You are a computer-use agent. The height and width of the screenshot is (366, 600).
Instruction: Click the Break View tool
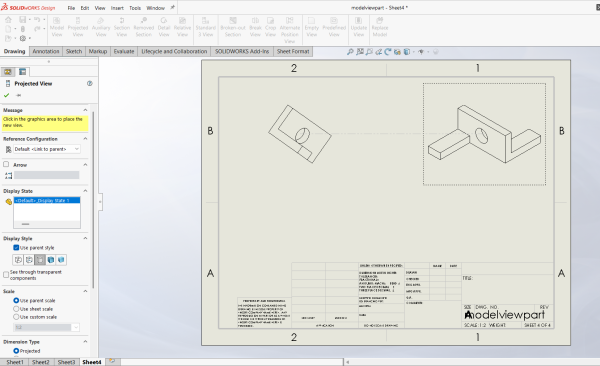pyautogui.click(x=255, y=27)
